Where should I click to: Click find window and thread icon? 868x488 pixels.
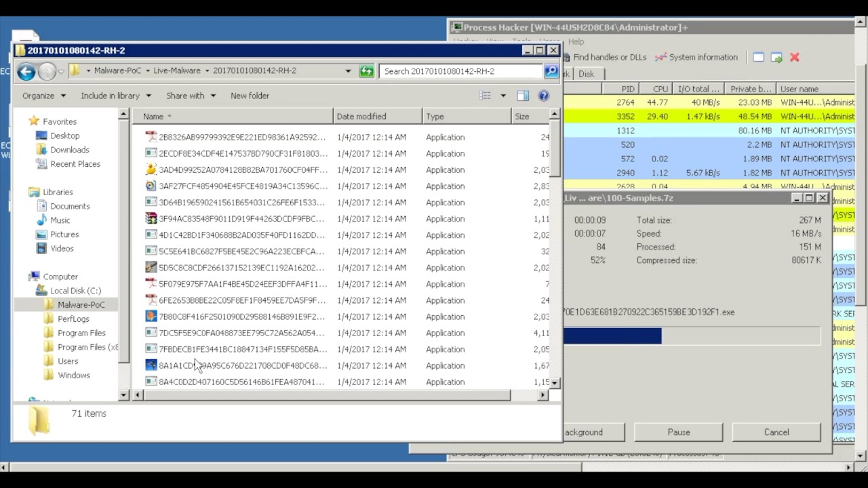(776, 58)
